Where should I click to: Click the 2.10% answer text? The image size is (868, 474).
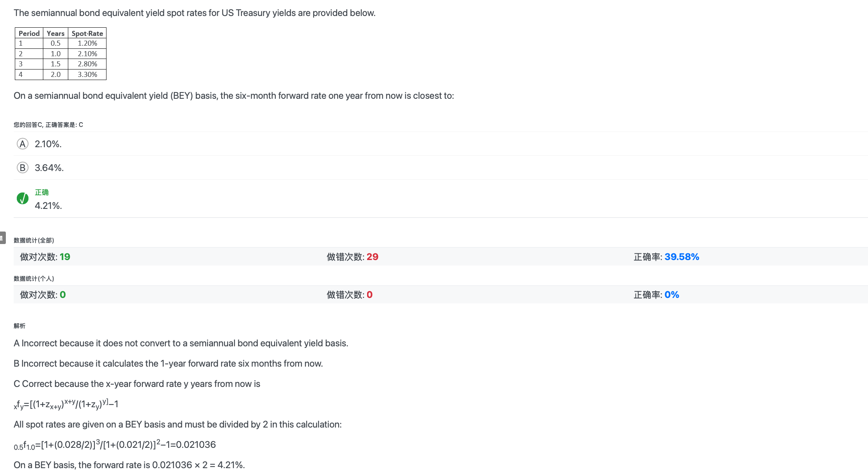[x=48, y=144]
